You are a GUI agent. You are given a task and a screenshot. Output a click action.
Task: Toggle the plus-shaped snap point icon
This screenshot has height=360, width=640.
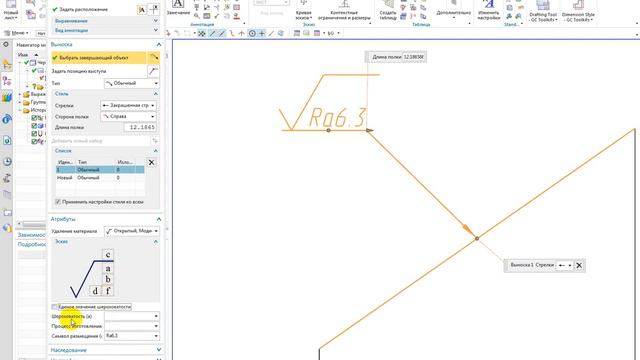[262, 33]
